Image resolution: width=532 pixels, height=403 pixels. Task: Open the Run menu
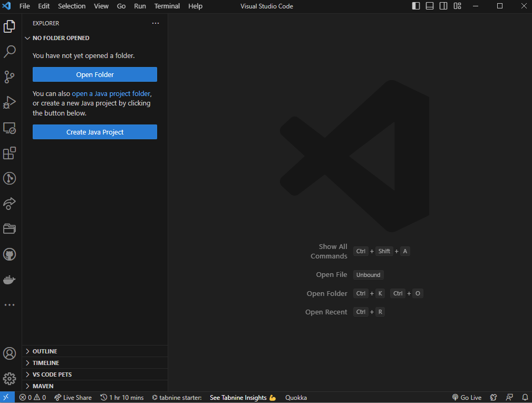click(140, 6)
